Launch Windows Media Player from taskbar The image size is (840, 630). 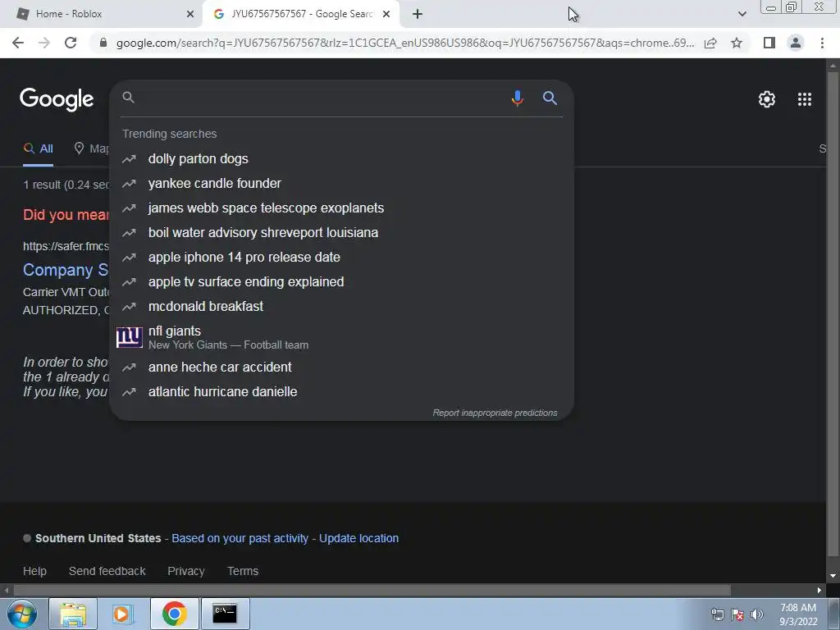122,614
